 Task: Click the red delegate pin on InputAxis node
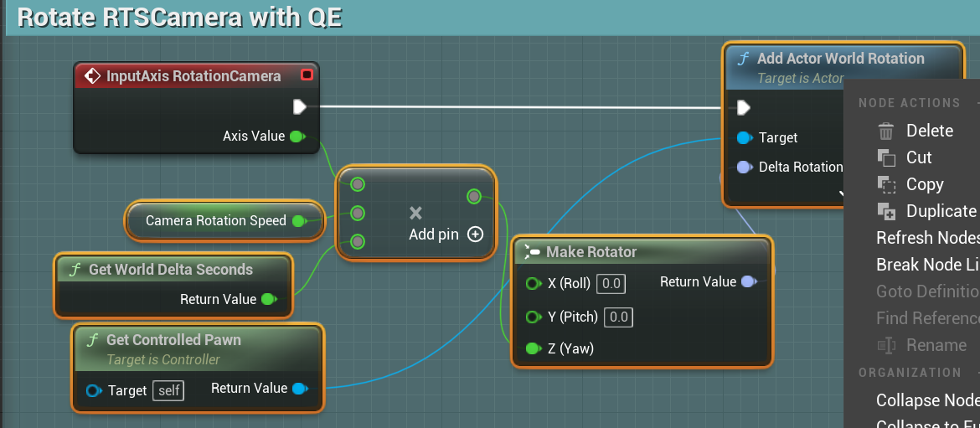click(x=307, y=75)
